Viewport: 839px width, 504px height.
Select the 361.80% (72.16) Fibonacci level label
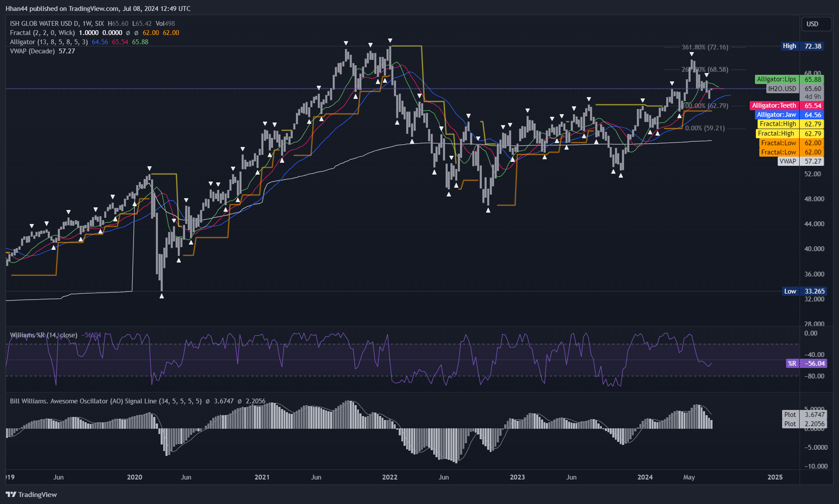(705, 47)
